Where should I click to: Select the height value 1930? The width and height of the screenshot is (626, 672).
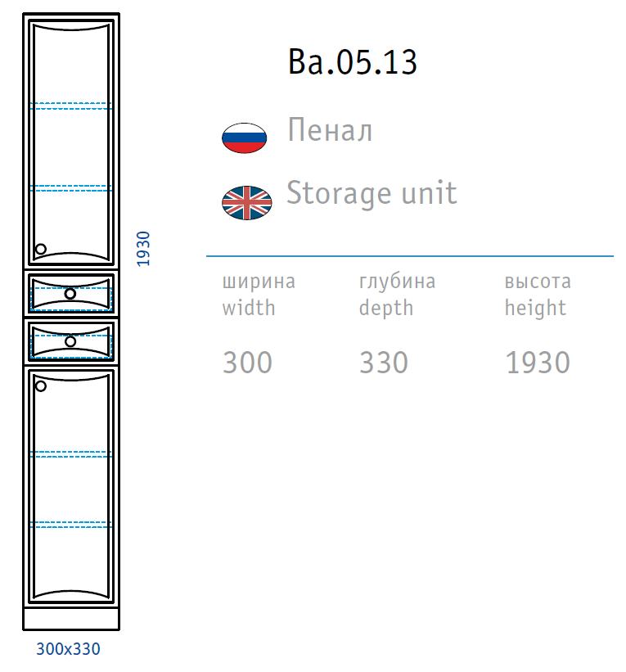(537, 362)
